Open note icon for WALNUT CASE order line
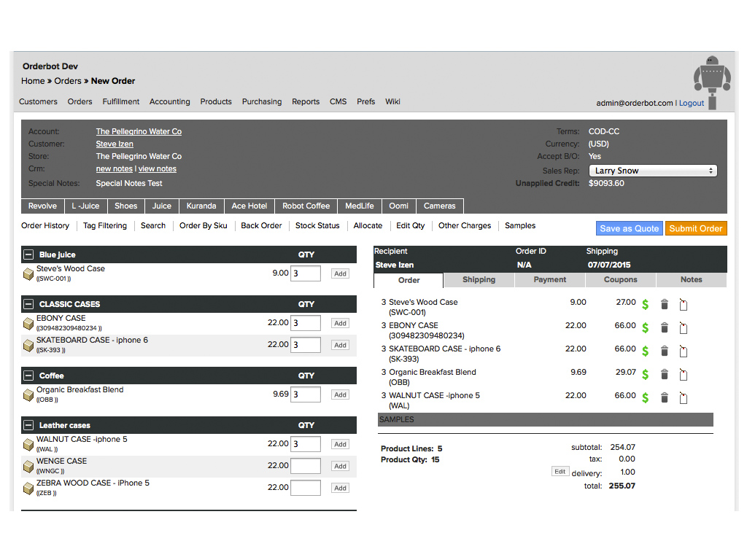Image resolution: width=747 pixels, height=560 pixels. [683, 397]
